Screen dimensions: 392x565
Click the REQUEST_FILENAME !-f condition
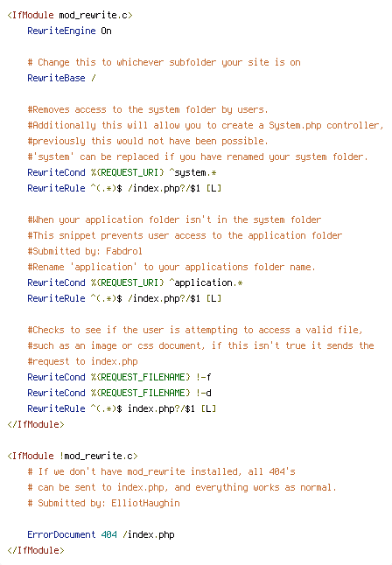119,377
